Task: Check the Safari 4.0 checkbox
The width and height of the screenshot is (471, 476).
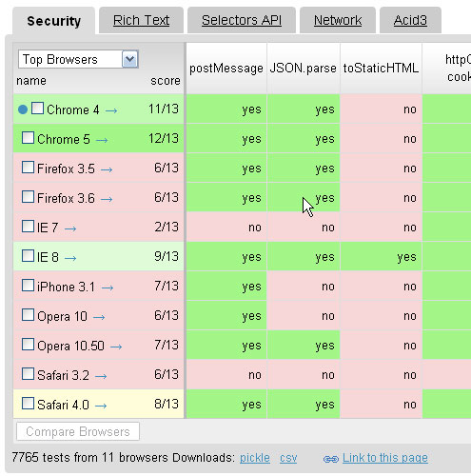Action: 28,404
